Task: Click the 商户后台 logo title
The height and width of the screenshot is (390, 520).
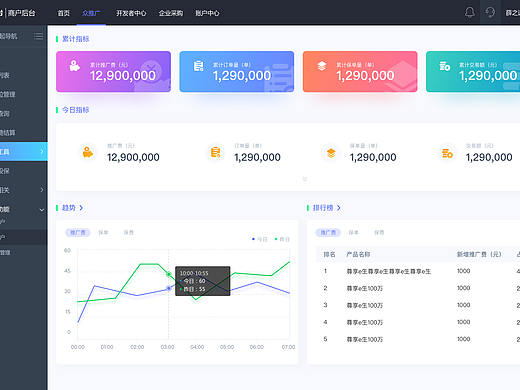Action: (x=21, y=13)
